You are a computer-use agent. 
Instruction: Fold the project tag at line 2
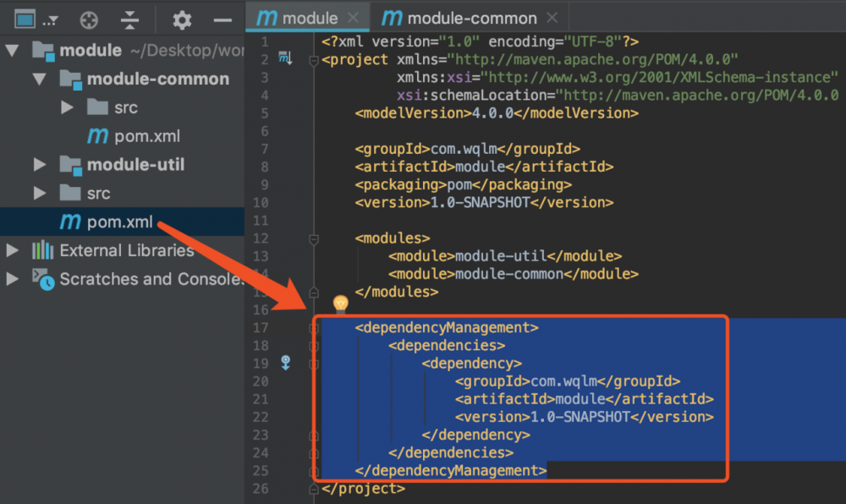tap(314, 60)
